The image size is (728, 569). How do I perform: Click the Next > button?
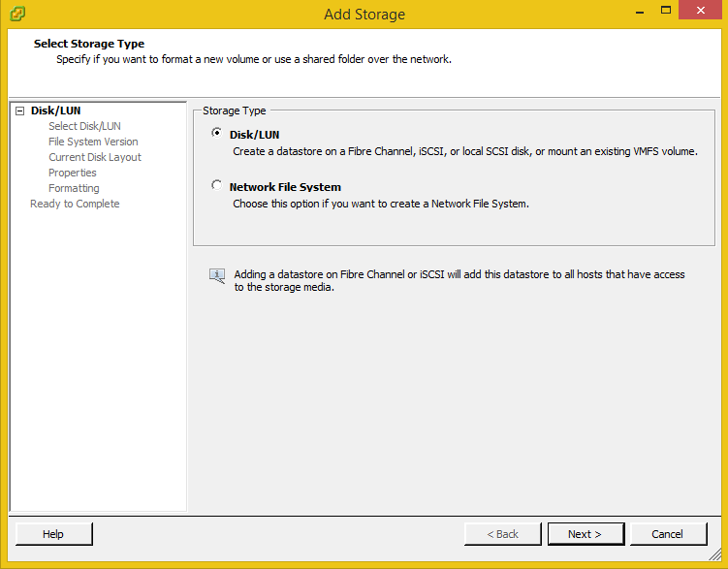[585, 534]
